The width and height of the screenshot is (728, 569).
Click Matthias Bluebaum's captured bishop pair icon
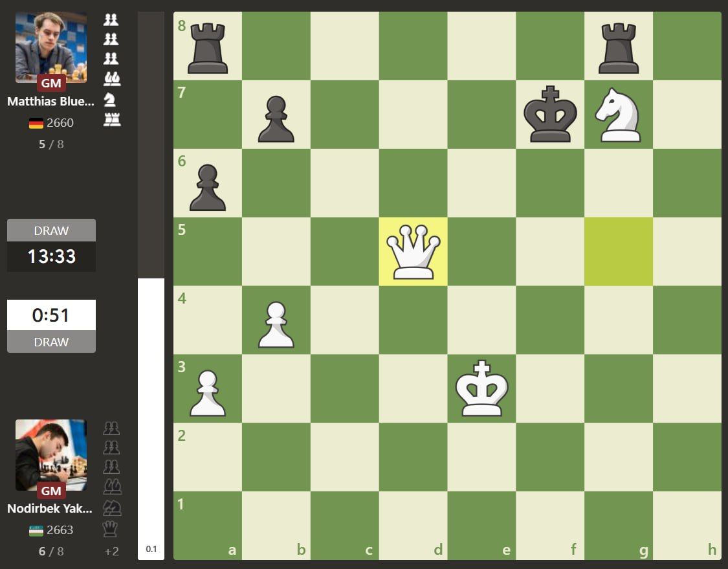111,78
